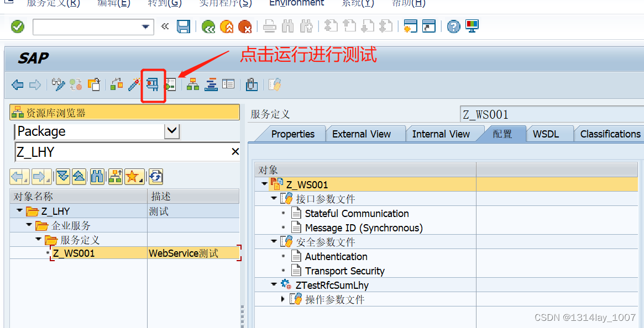Open the command field dropdown arrow
644x328 pixels.
pos(145,27)
